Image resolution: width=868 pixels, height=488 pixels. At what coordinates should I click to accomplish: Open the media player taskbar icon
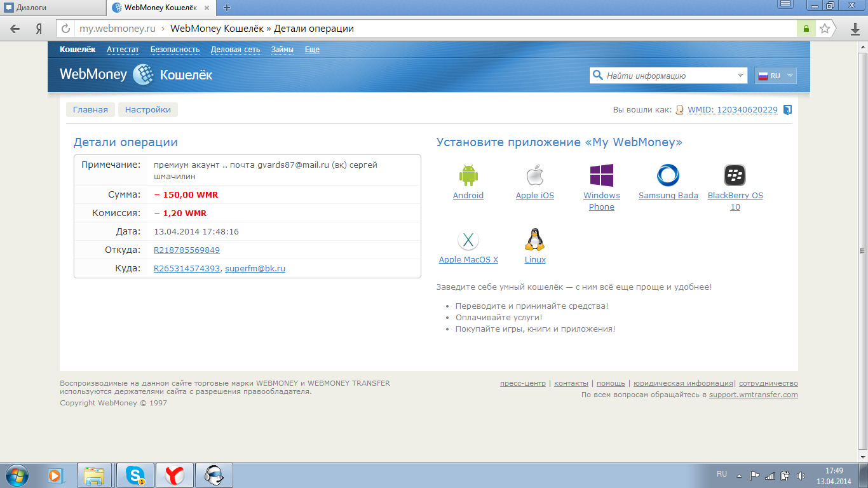[56, 475]
